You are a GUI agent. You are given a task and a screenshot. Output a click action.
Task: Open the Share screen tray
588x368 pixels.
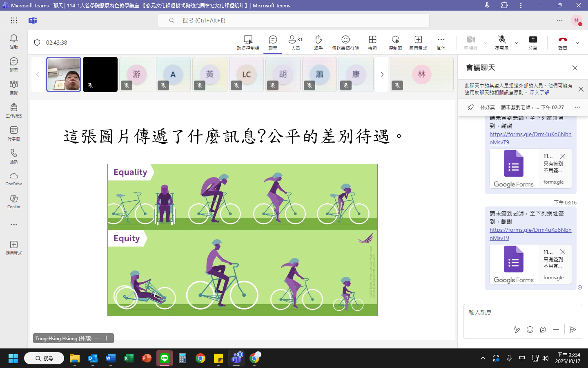533,42
